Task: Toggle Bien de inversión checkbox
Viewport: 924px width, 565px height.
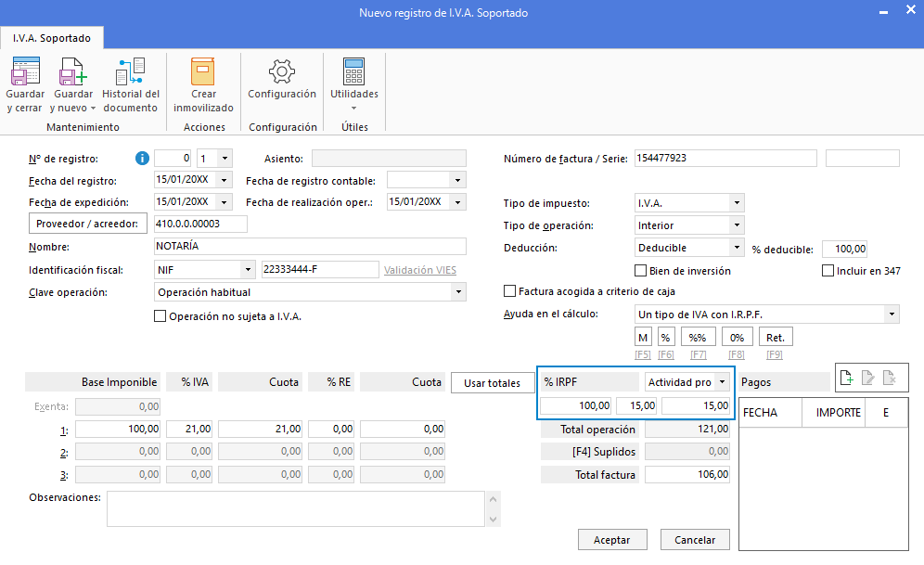Action: (x=640, y=270)
